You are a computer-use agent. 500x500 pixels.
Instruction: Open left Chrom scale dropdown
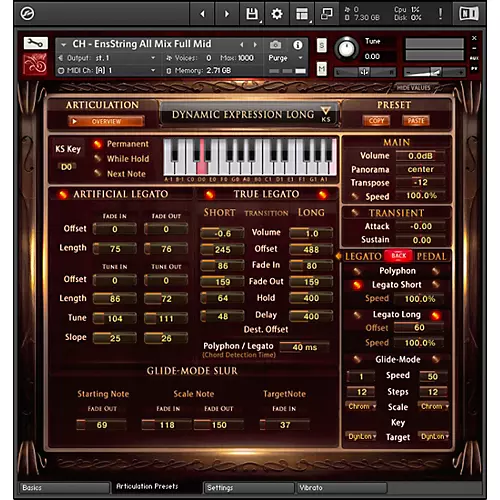(x=362, y=406)
